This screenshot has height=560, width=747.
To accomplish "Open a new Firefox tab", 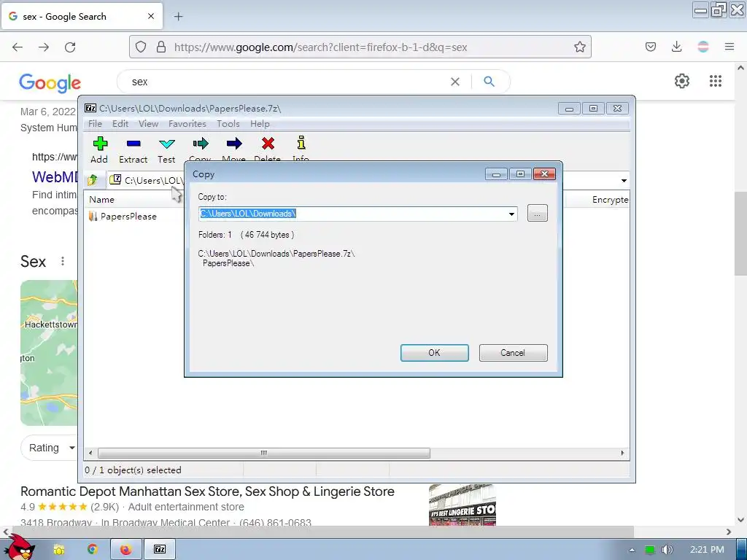I will click(x=178, y=17).
